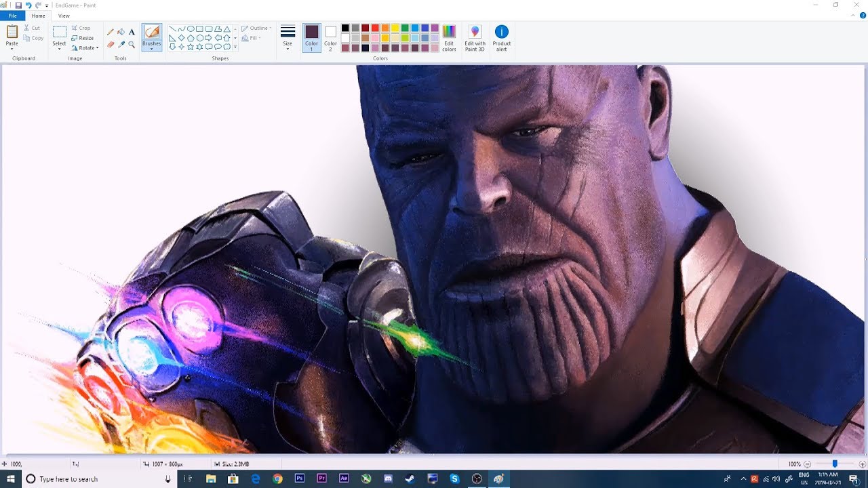Select the Eraser tool

(111, 45)
